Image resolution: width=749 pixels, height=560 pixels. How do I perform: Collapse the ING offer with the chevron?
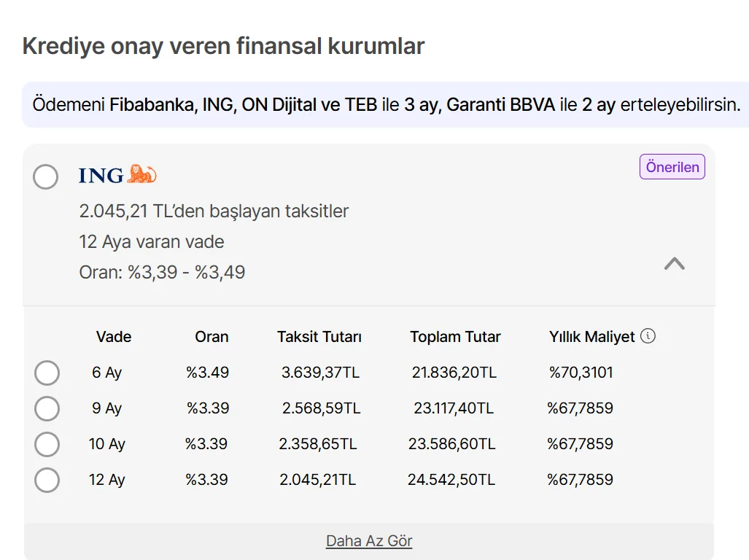[674, 264]
